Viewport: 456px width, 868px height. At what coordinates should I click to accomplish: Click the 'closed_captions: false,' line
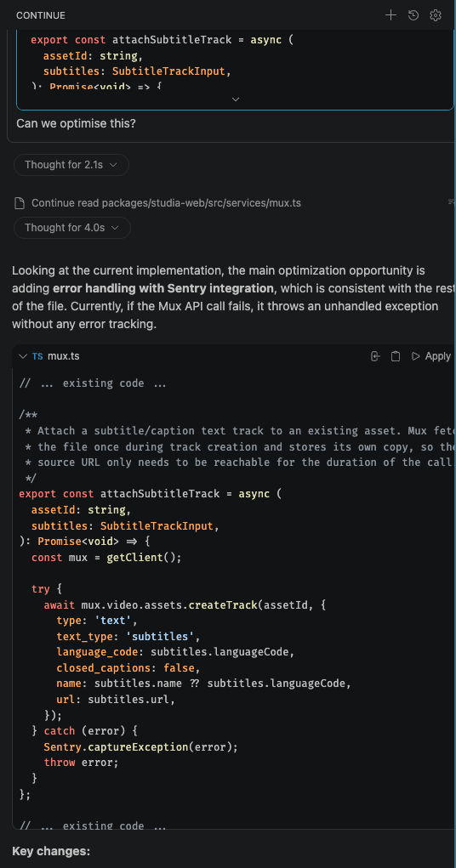point(128,667)
